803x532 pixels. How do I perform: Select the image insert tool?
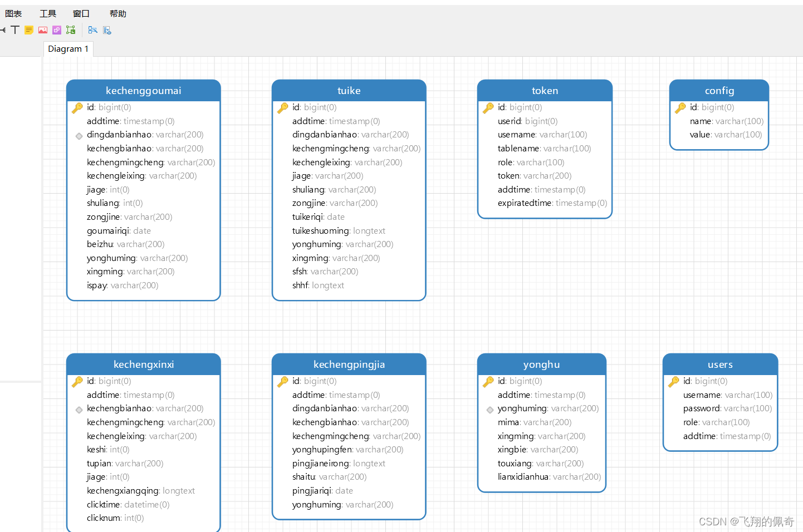click(x=43, y=30)
